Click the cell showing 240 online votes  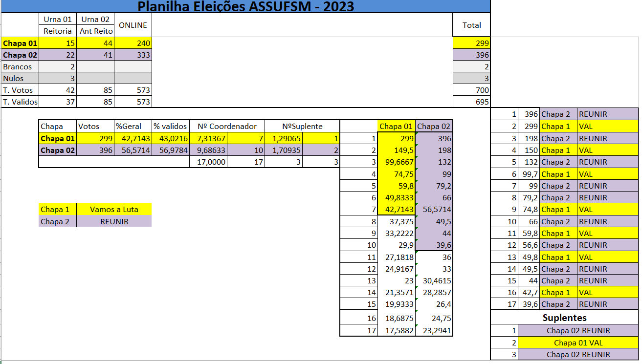coord(133,43)
